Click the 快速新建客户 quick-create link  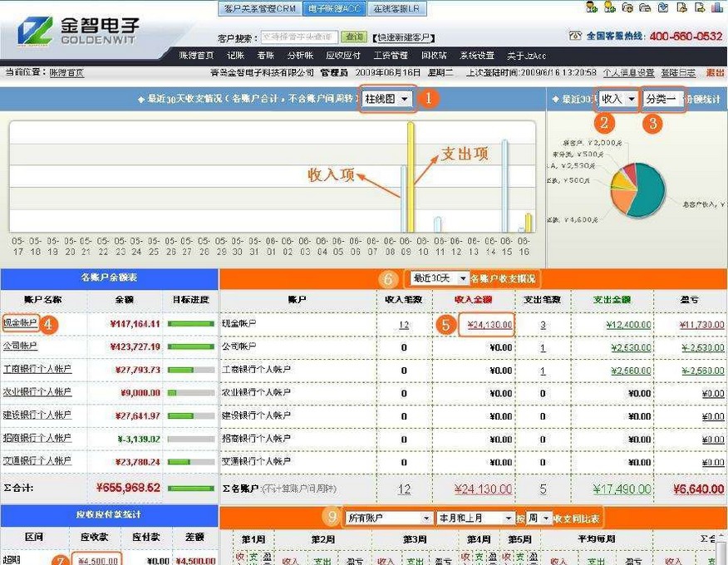[x=402, y=37]
